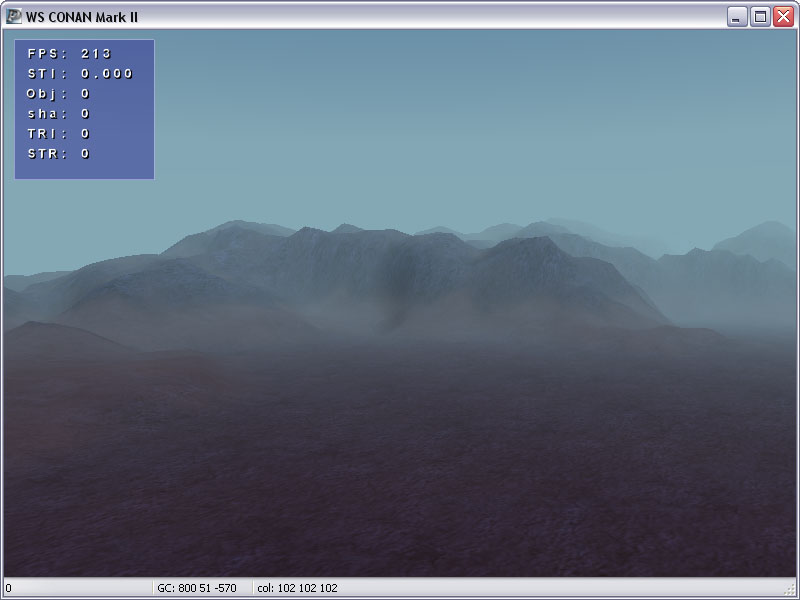Viewport: 800px width, 600px height.
Task: Maximize the WS CONAN Mark II window
Action: click(x=760, y=17)
